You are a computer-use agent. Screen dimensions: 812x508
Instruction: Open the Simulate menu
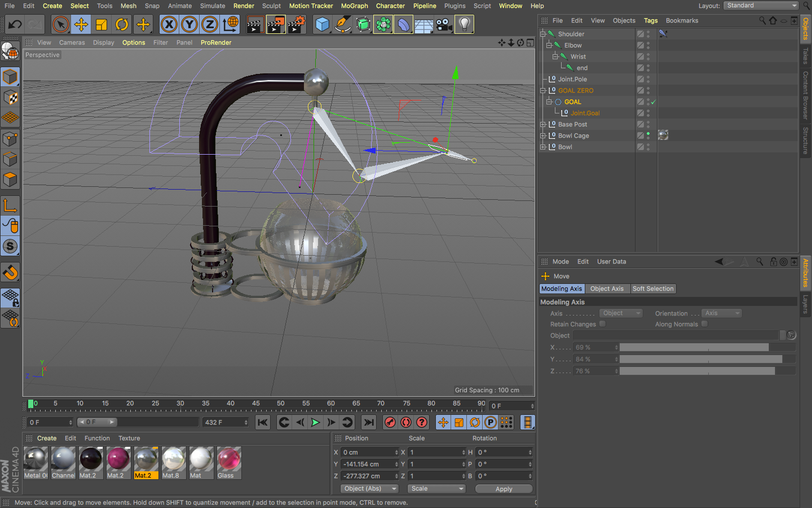[x=213, y=6]
